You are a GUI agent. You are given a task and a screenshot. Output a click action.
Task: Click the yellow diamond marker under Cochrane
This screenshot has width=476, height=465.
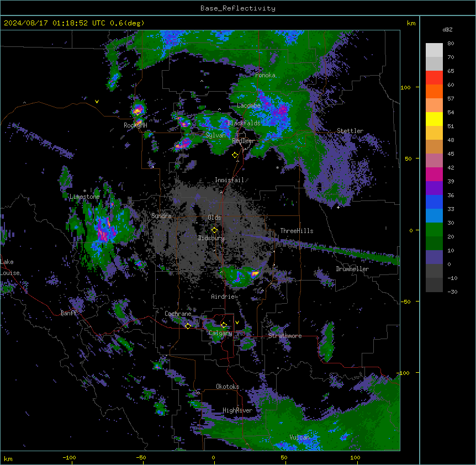coord(188,326)
